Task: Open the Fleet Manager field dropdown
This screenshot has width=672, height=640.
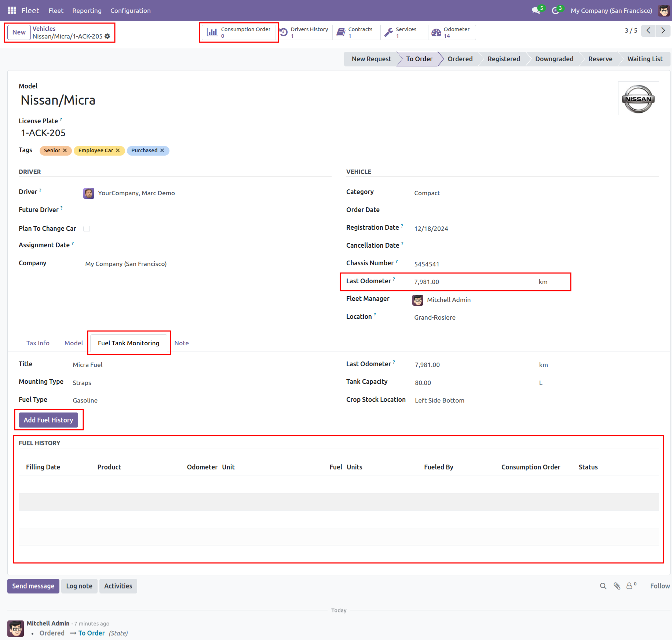Action: tap(536, 300)
